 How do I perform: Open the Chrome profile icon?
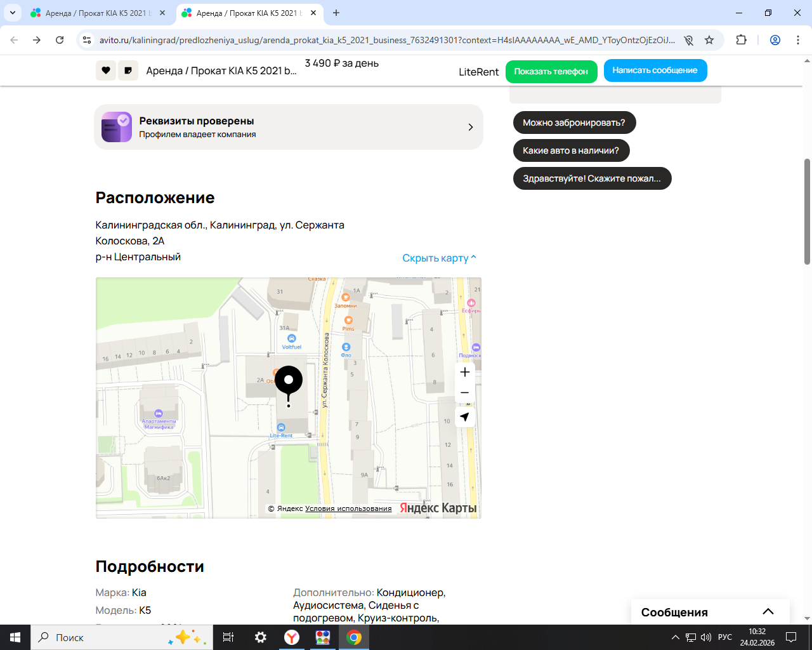[775, 40]
